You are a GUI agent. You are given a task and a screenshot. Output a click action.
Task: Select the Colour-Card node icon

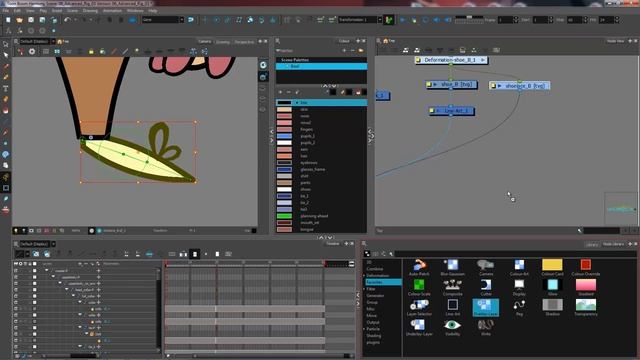pyautogui.click(x=552, y=265)
